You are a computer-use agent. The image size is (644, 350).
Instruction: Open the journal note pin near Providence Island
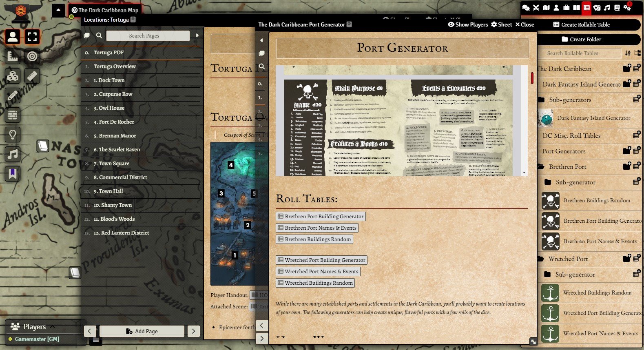click(x=75, y=272)
